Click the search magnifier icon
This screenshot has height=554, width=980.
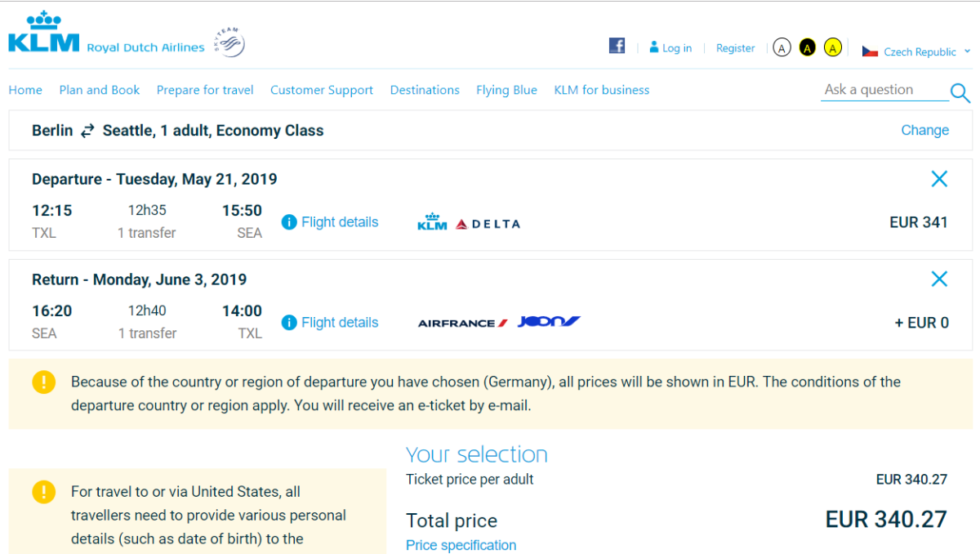pos(960,92)
